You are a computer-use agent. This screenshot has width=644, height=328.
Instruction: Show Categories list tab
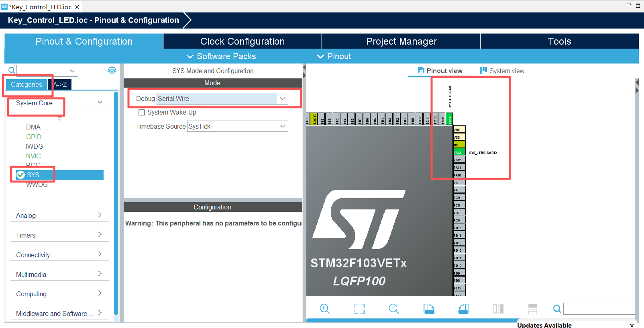point(26,84)
